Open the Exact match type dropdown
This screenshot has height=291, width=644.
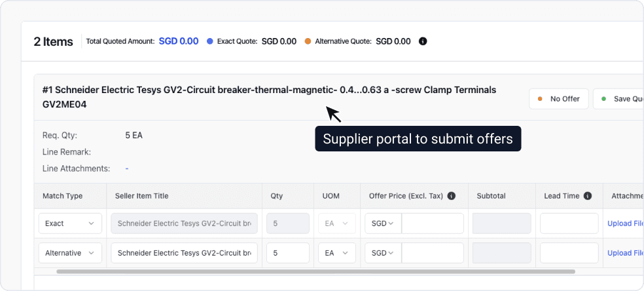[70, 223]
